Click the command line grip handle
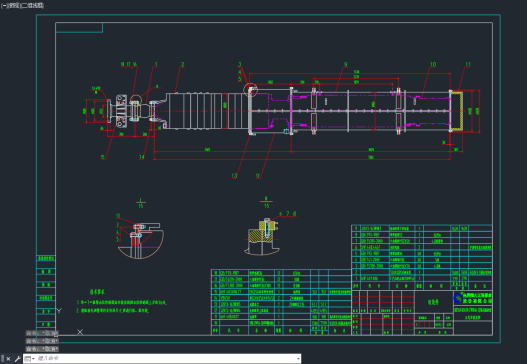The image size is (527, 364). coord(3,359)
